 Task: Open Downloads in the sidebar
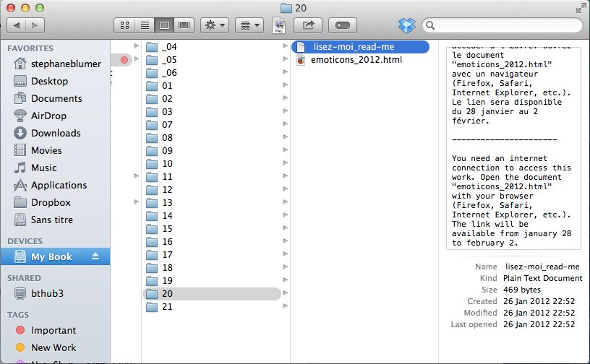point(55,133)
